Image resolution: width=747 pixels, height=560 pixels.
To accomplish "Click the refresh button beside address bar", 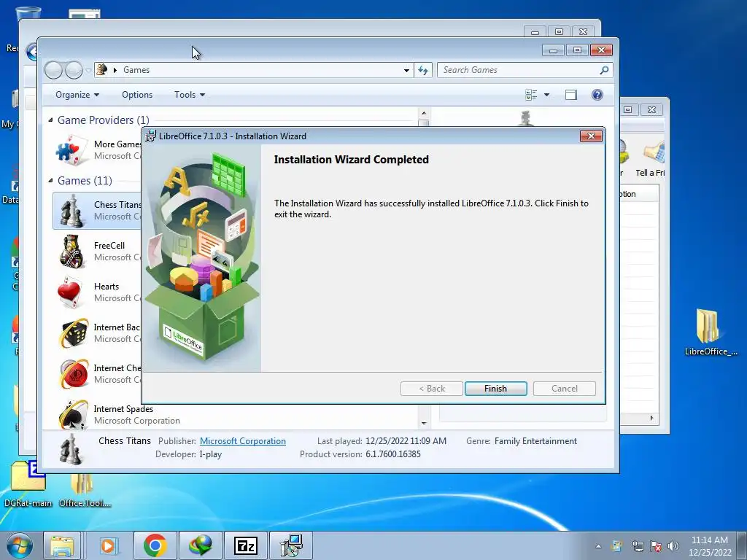I will [x=423, y=70].
